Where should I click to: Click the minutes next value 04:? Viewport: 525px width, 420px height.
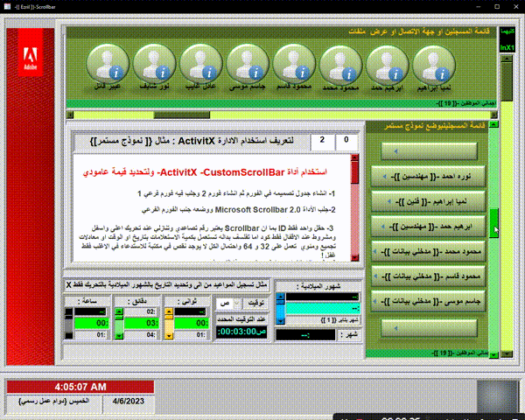coord(141,335)
